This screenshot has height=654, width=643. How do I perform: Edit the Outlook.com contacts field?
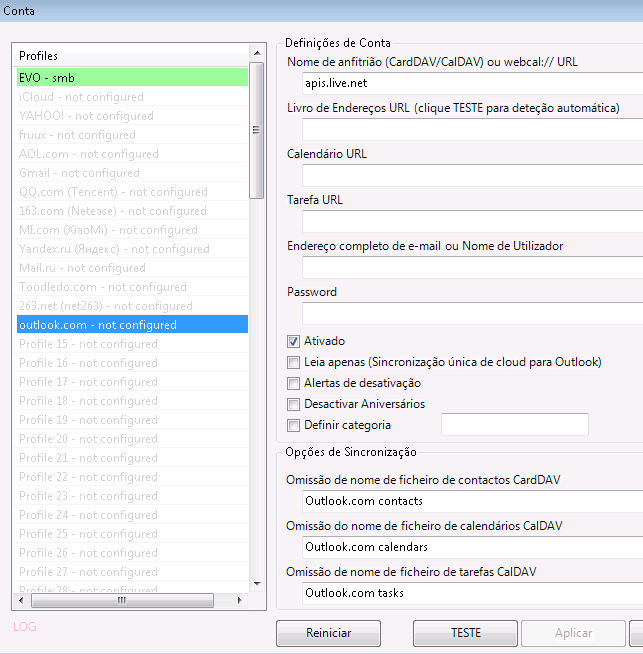coord(472,501)
